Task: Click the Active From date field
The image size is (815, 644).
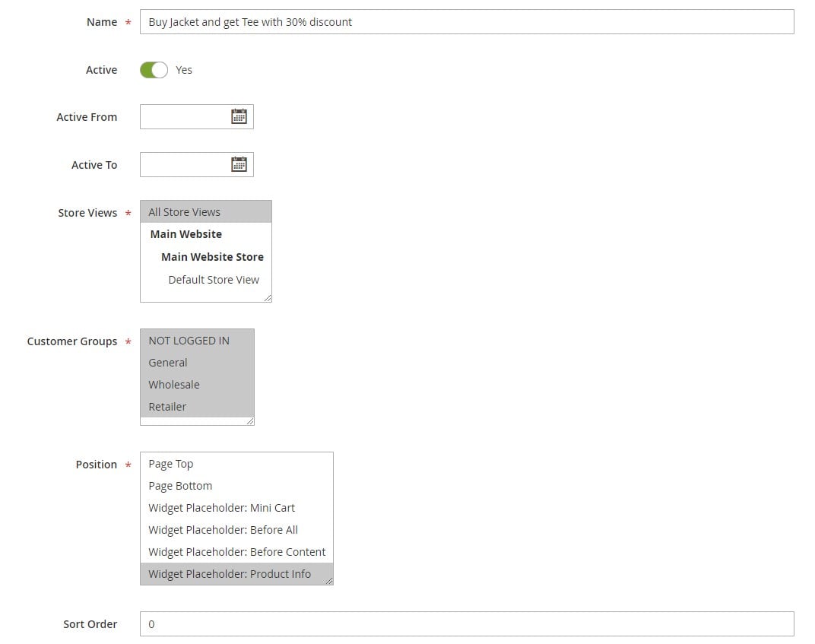Action: 196,116
